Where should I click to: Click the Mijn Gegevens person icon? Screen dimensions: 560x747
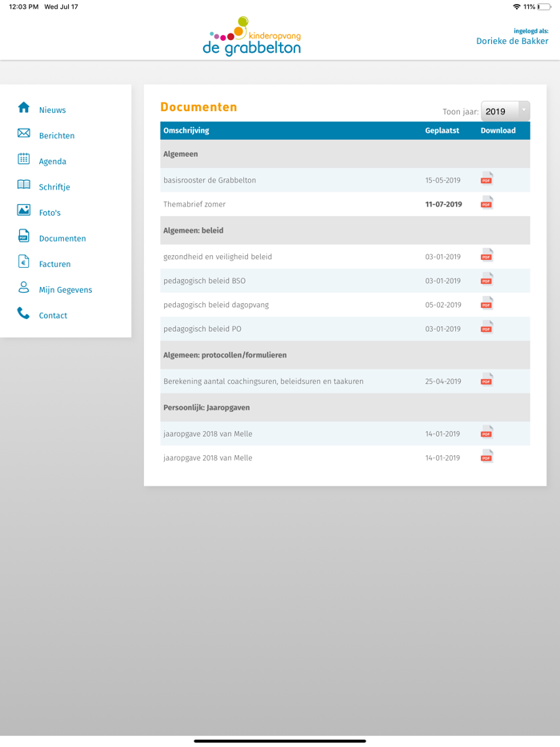(x=24, y=287)
